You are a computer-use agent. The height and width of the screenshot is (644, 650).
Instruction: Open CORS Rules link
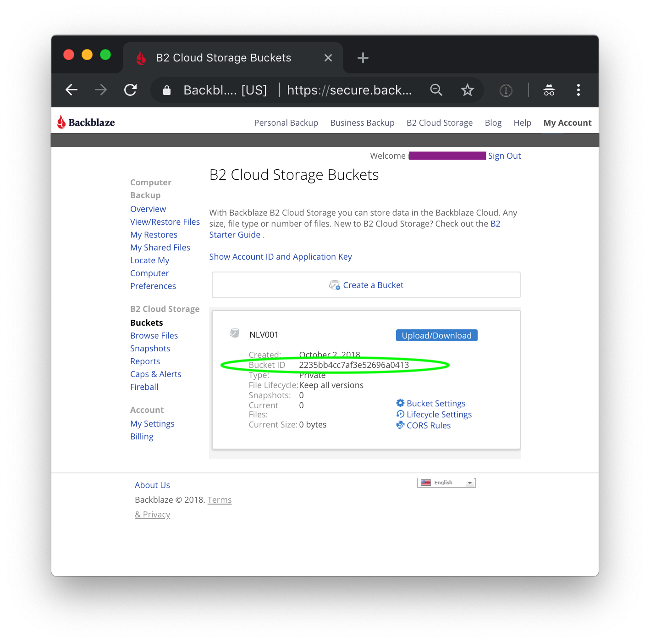click(429, 426)
